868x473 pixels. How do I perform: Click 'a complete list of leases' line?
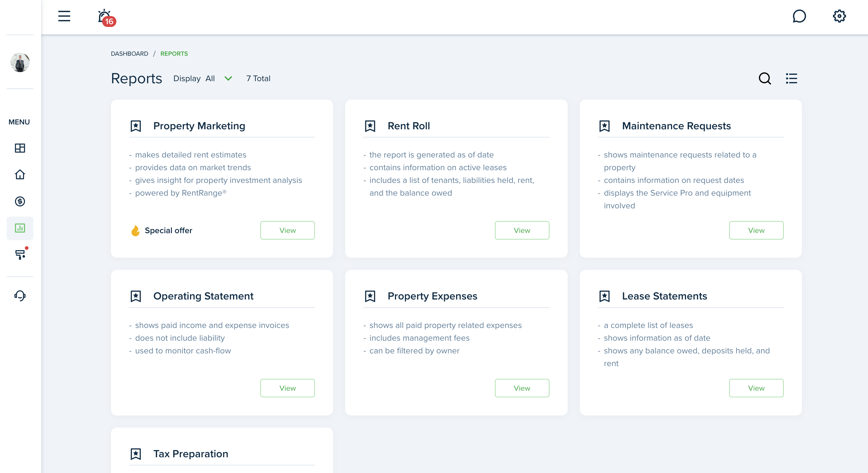[648, 325]
